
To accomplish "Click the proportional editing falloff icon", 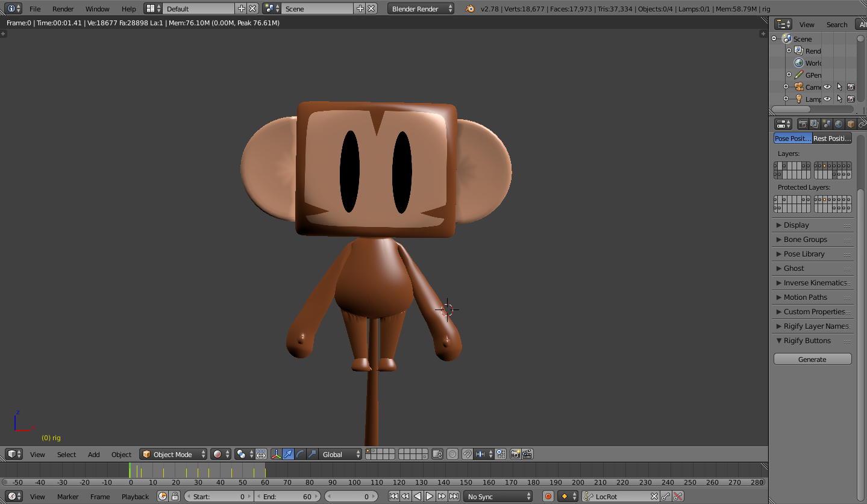I will (x=451, y=453).
